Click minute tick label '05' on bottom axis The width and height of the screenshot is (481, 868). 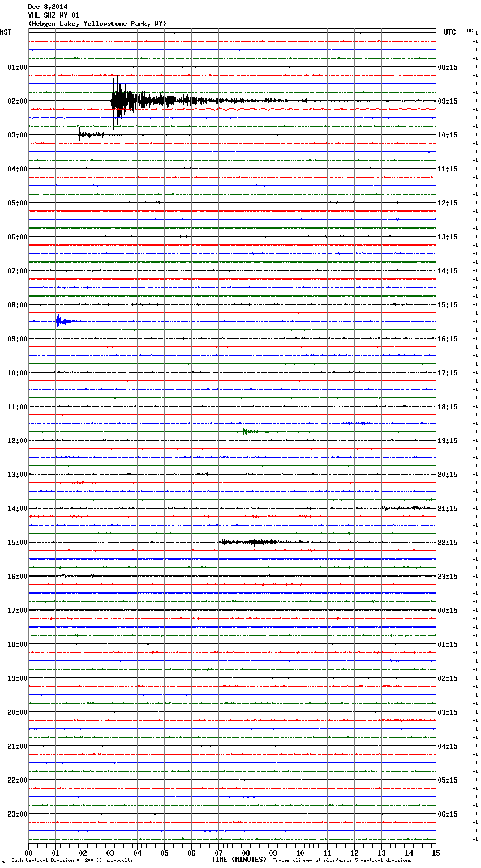164,853
